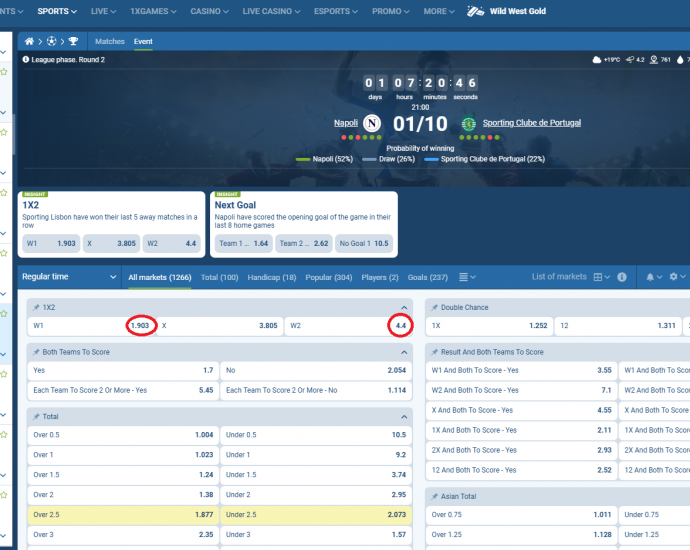Select W1 And Both To Score Yes 3.55

pos(521,370)
